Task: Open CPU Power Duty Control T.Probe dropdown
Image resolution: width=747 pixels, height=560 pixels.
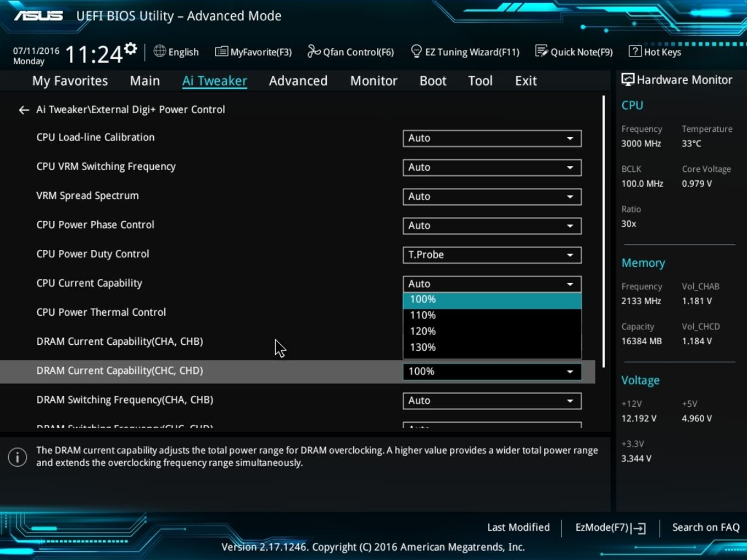Action: pos(492,255)
